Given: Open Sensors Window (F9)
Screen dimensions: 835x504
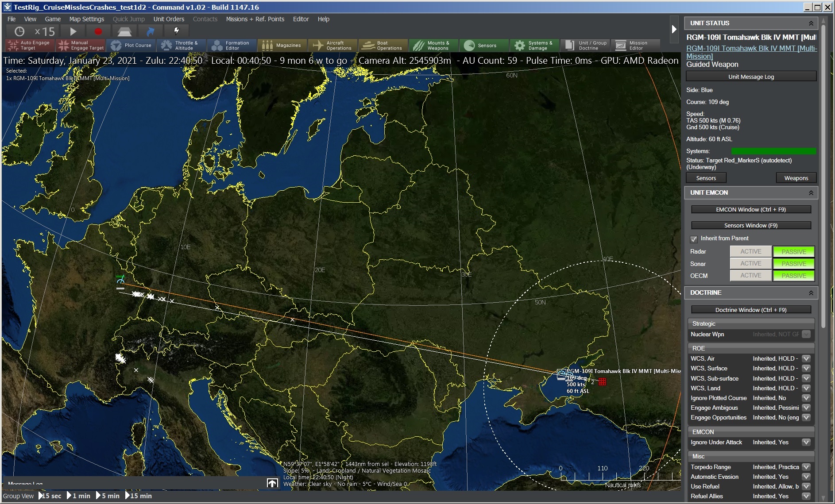Looking at the screenshot, I should (x=751, y=225).
